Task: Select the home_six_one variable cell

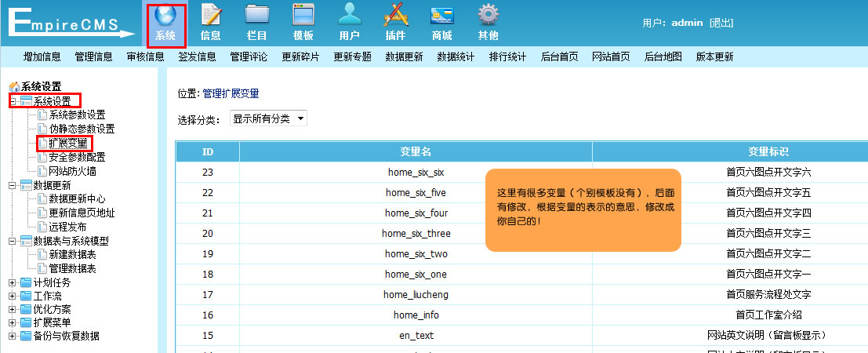Action: coord(416,275)
